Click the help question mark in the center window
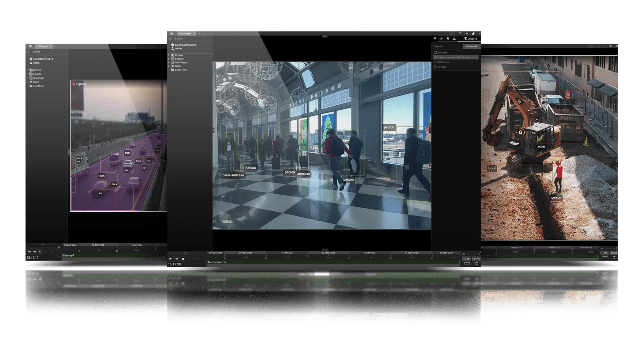 pos(460,34)
